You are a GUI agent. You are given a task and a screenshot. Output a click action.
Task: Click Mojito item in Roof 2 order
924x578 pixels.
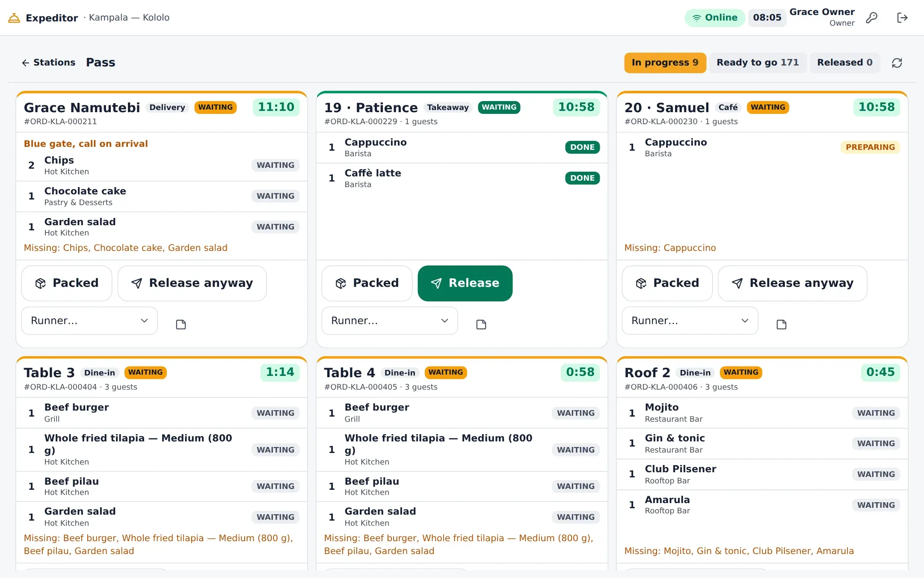click(762, 413)
